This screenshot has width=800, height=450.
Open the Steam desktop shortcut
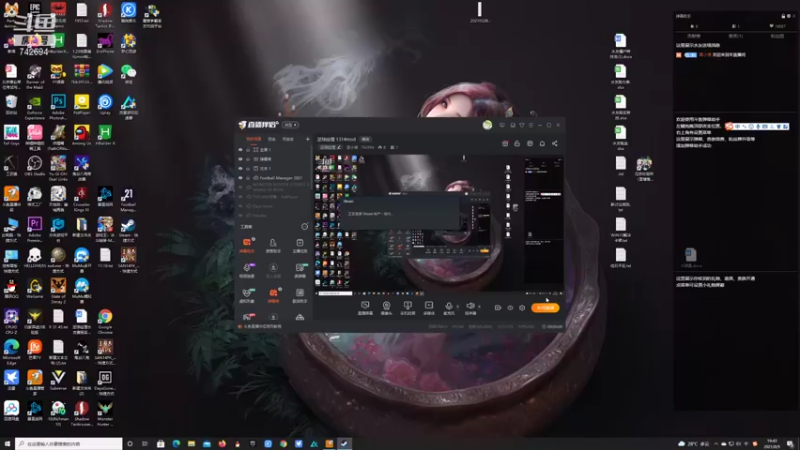coord(128,229)
